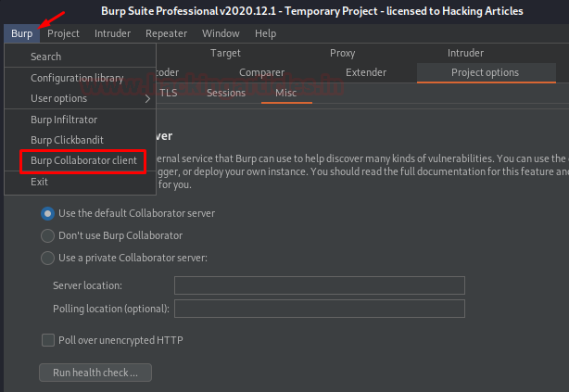Switch to the Comparer tab

coord(261,72)
